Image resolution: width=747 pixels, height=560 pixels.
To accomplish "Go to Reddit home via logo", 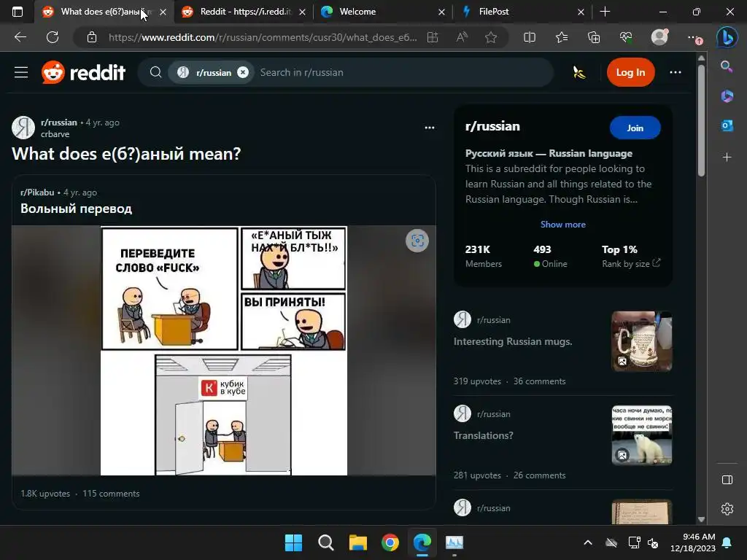I will point(84,72).
